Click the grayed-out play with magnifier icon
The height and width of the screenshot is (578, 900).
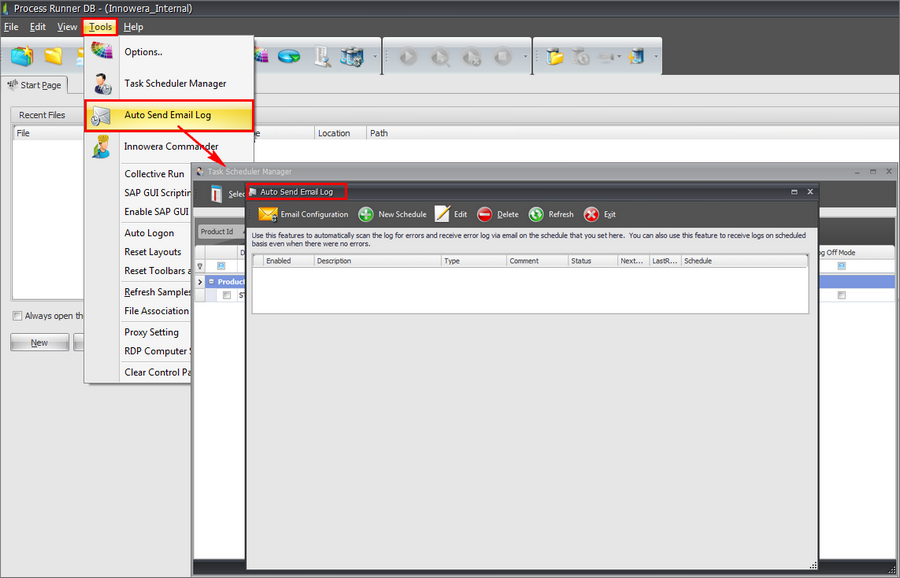click(x=440, y=56)
